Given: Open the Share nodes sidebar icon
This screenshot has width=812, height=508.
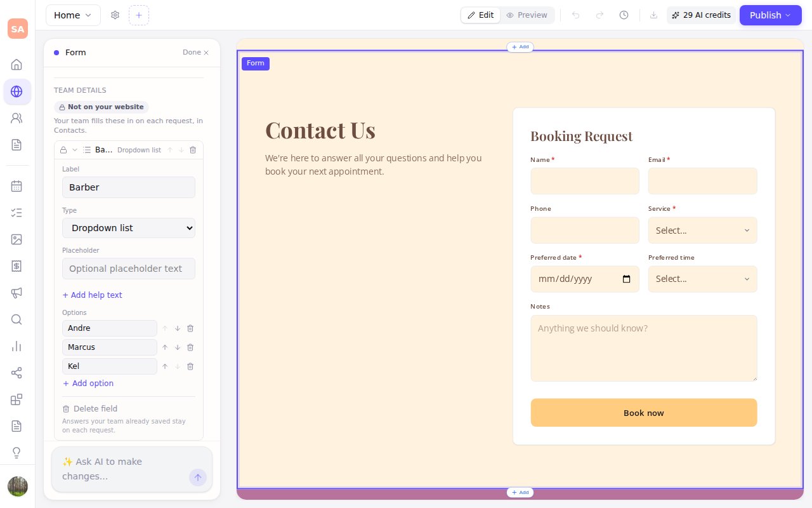Looking at the screenshot, I should (16, 373).
